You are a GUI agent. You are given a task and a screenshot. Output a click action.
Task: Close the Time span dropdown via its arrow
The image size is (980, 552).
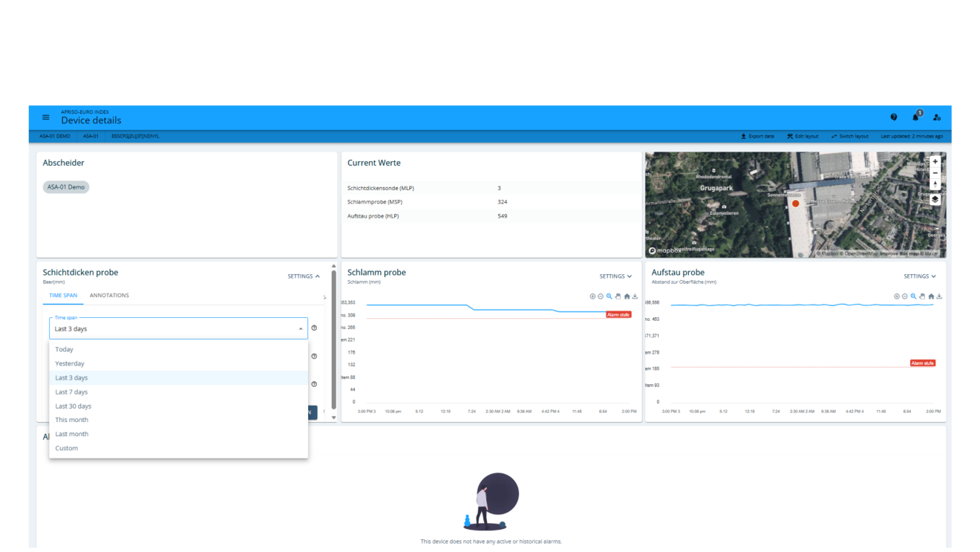[301, 328]
